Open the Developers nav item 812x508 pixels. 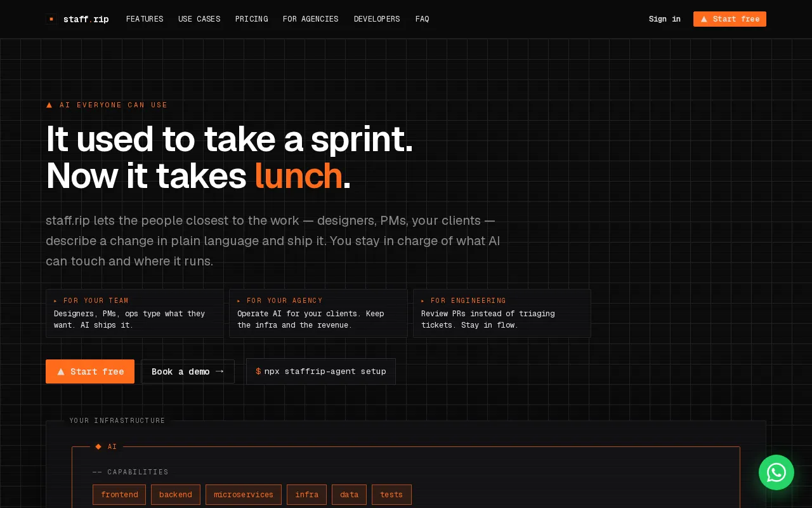click(377, 19)
